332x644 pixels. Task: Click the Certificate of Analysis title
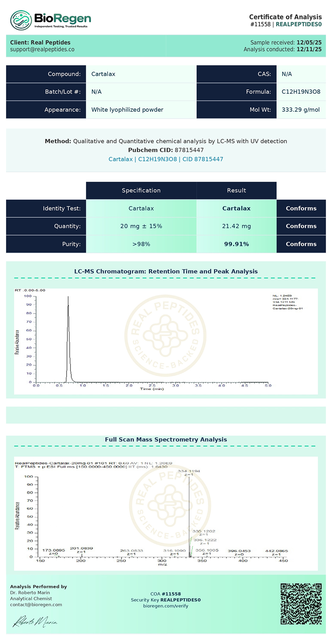click(x=285, y=17)
